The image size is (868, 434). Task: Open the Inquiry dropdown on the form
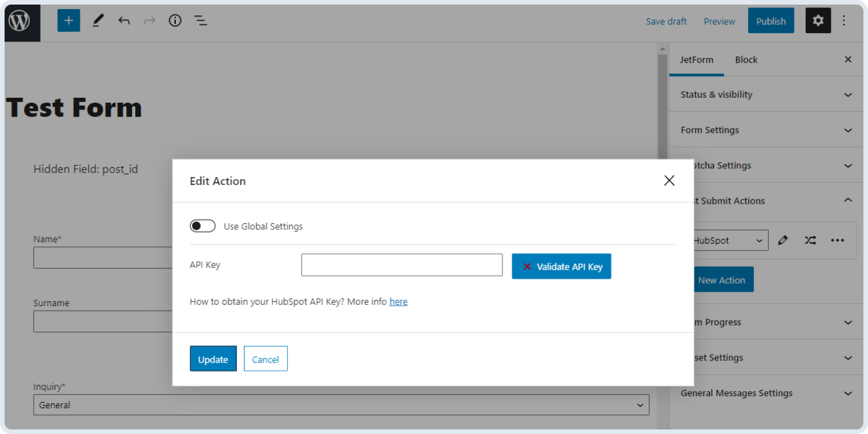coord(639,405)
